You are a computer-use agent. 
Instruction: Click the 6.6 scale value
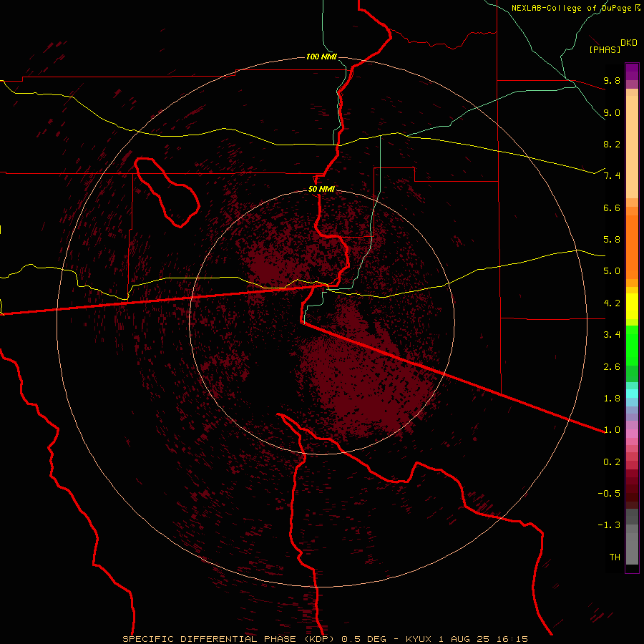click(x=612, y=208)
